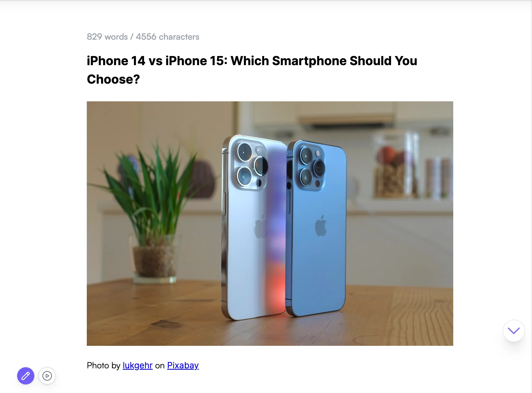The image size is (532, 393).
Task: Open the Pixabay source link
Action: tap(183, 365)
